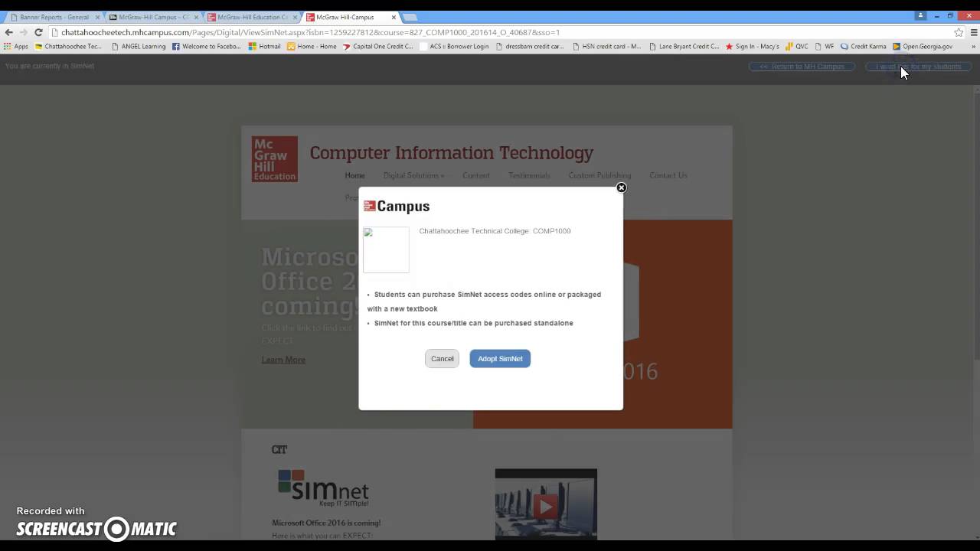Open the Chattahoochee Tec... bookmark
Viewport: 980px width, 551px height.
(x=67, y=46)
